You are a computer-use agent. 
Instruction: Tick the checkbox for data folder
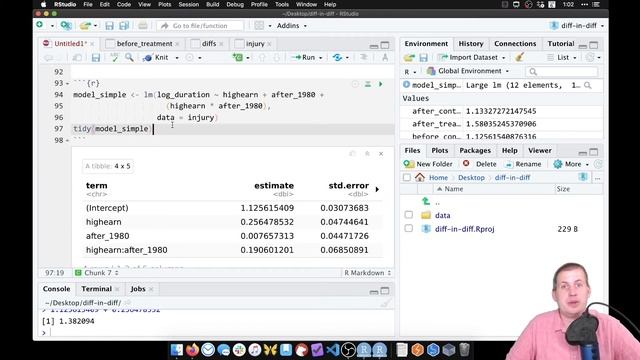(x=408, y=215)
